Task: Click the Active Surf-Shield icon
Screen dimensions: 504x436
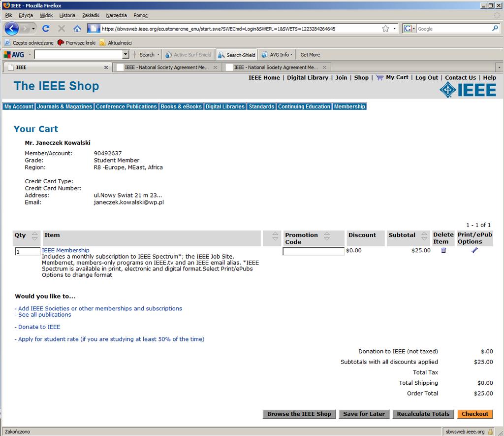Action: (168, 55)
